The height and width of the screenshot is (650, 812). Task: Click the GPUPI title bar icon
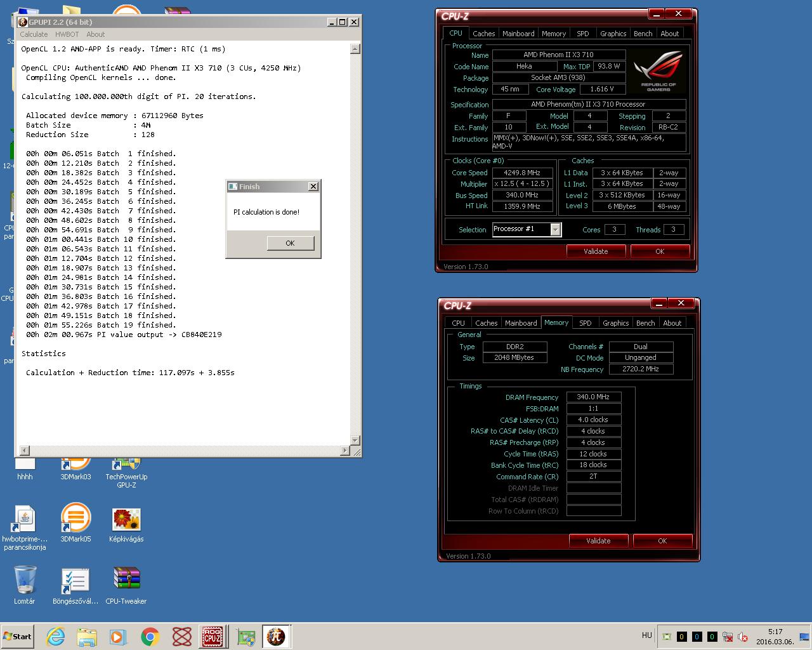[x=23, y=22]
